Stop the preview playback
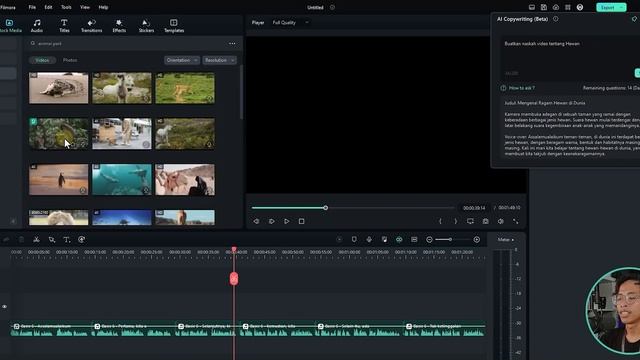Viewport: 640px width, 360px height. point(301,221)
